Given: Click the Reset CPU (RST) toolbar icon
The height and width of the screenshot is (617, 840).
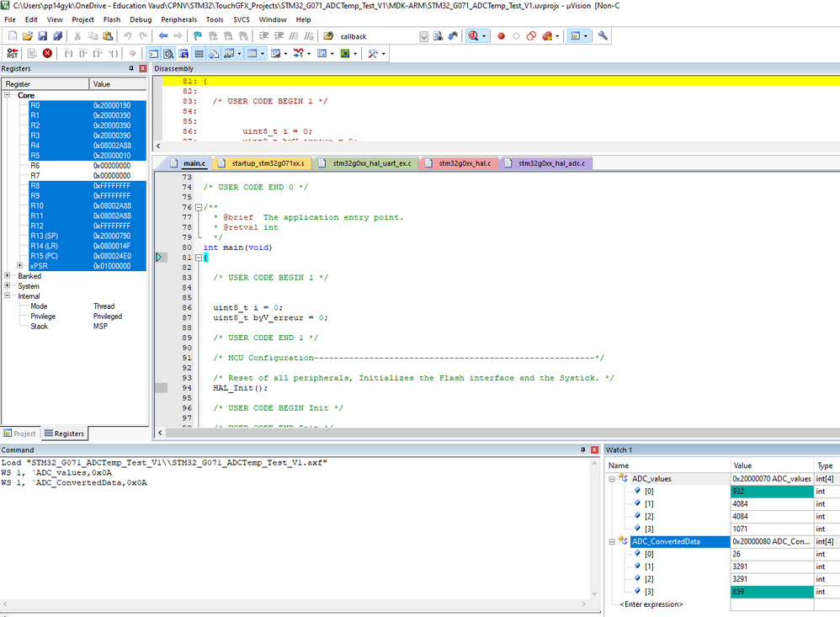Looking at the screenshot, I should [x=12, y=53].
